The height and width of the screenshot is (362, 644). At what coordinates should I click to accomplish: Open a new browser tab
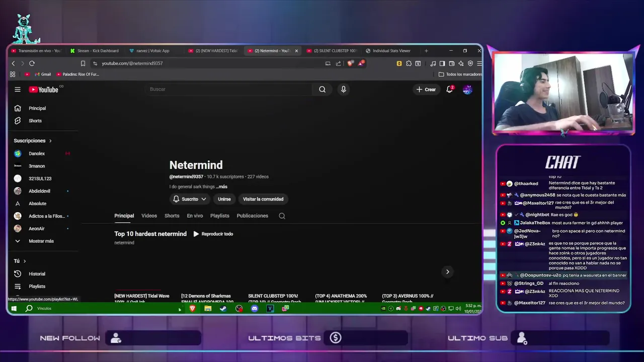coord(426,51)
